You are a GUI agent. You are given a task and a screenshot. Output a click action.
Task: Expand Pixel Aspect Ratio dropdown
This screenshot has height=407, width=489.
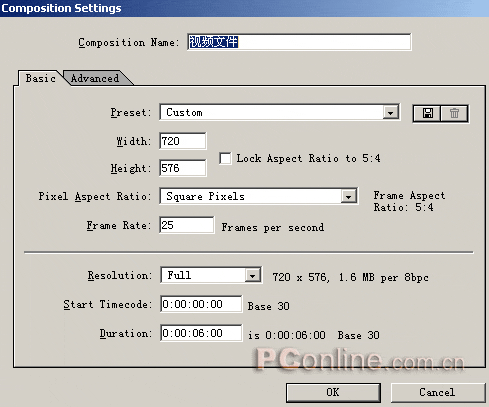[x=349, y=196]
